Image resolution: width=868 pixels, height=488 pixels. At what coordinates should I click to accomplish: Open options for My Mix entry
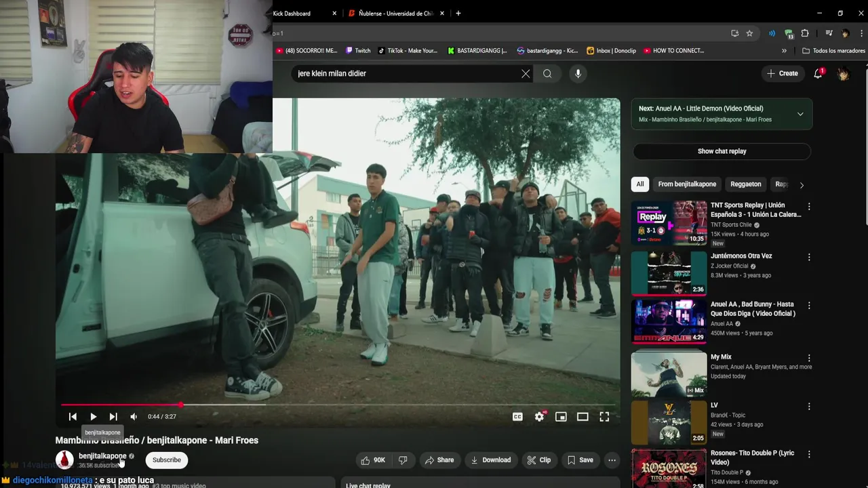coord(809,358)
